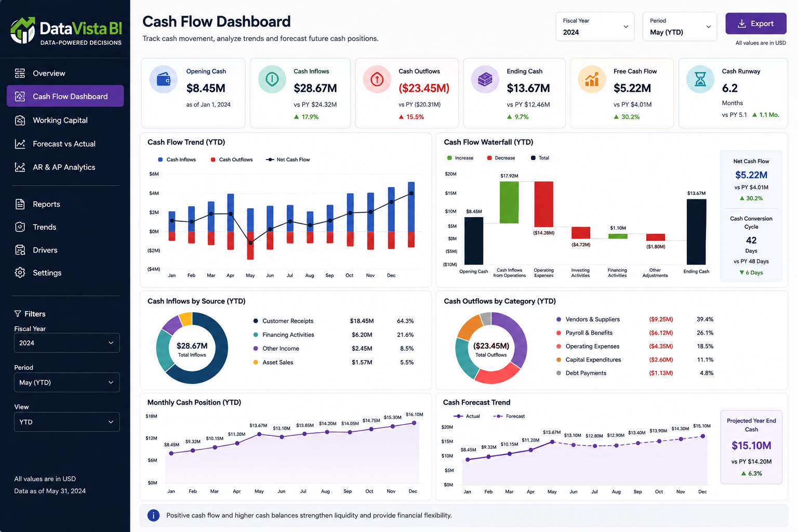Click the Cash Outflows up-arrow icon
The image size is (798, 532).
[x=377, y=79]
